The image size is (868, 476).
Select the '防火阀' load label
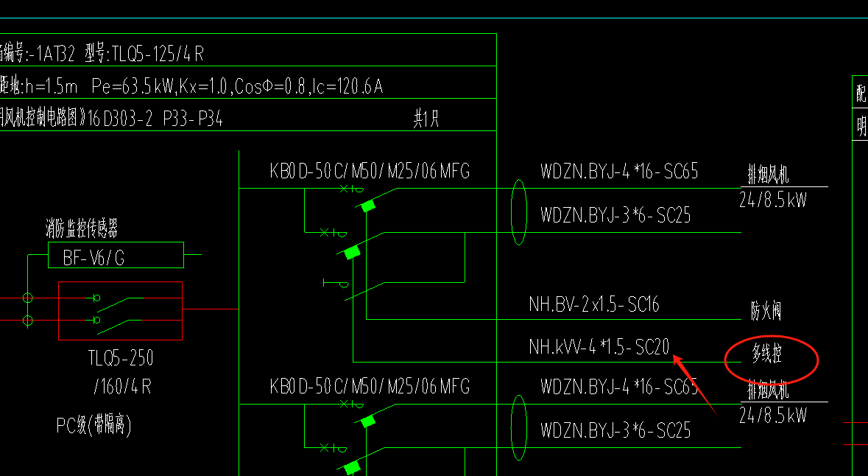coord(766,312)
